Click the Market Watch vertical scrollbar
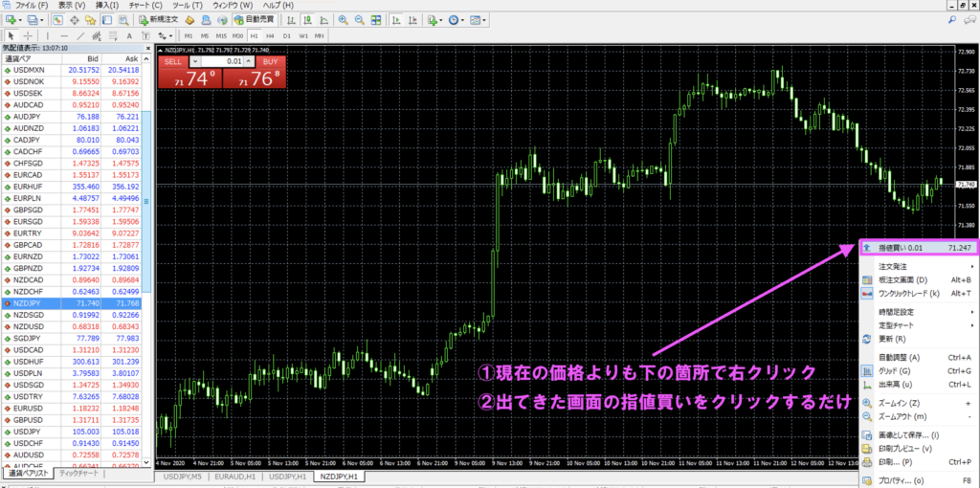The height and width of the screenshot is (488, 980). click(146, 201)
